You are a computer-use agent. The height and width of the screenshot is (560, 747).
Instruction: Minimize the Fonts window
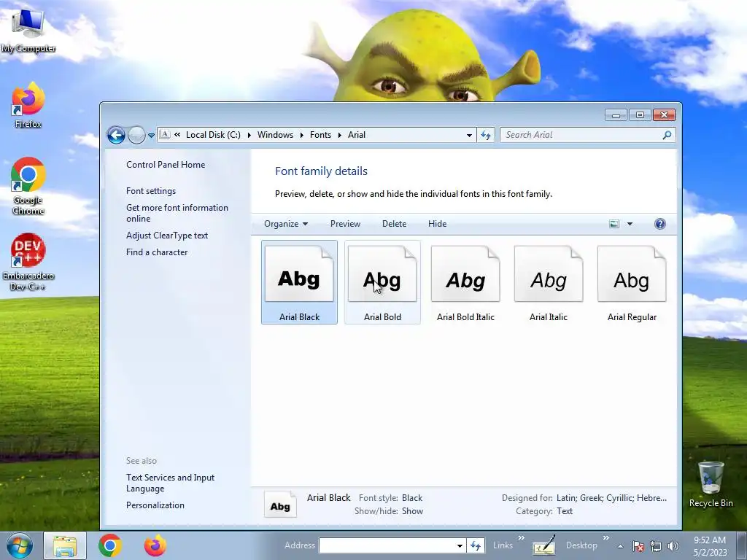click(x=616, y=114)
